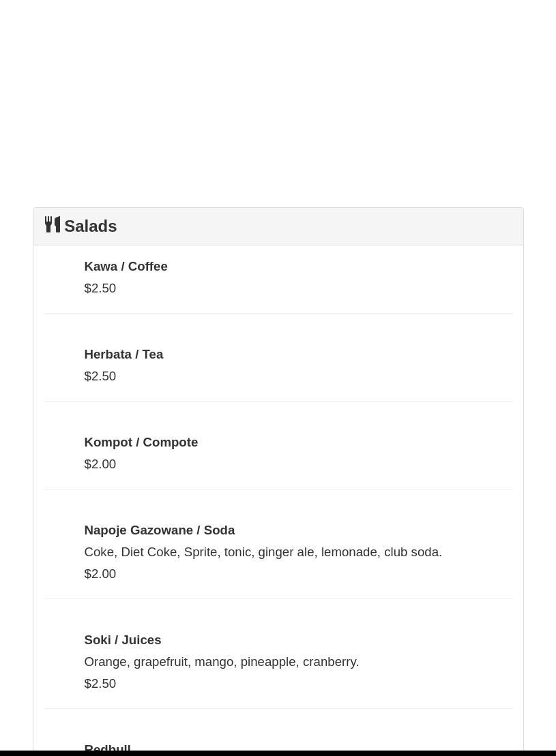This screenshot has height=756, width=556.
Task: Open the partially visible Redbull item
Action: [x=107, y=747]
